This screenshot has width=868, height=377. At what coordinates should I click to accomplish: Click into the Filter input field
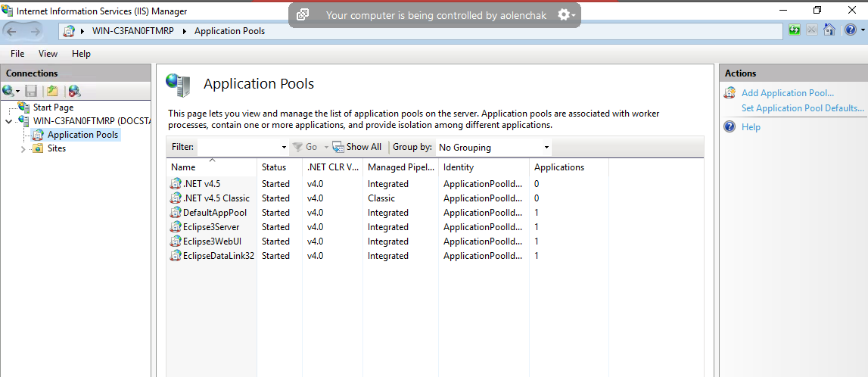click(x=238, y=148)
